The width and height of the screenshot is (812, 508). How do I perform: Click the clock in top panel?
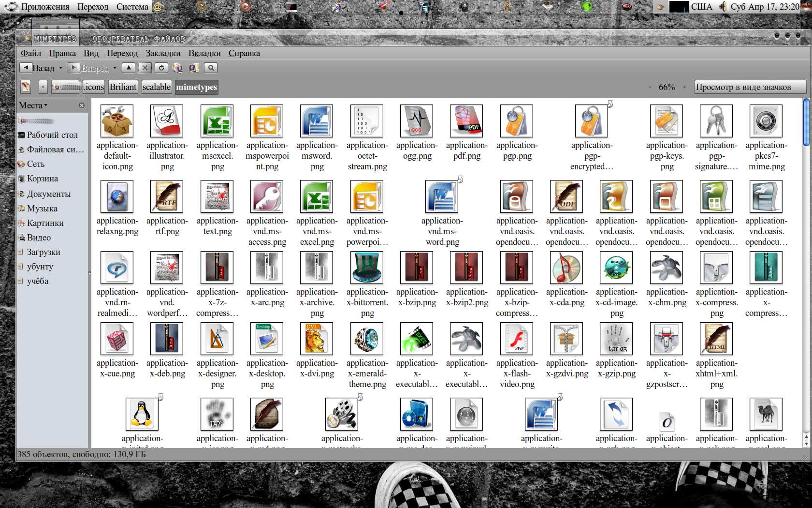click(765, 7)
